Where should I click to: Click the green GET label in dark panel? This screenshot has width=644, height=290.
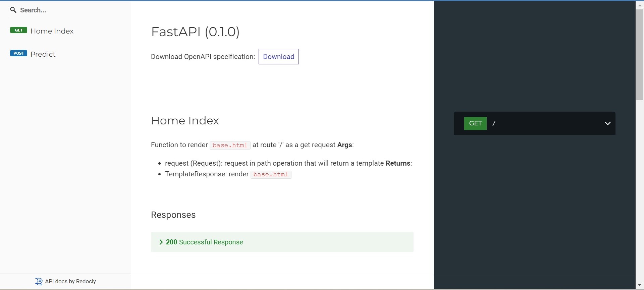[x=475, y=123]
